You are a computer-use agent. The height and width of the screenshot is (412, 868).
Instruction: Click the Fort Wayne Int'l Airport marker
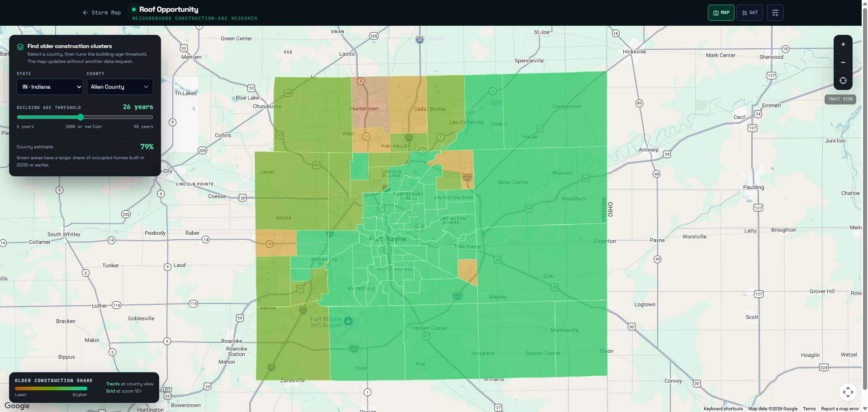pyautogui.click(x=348, y=321)
